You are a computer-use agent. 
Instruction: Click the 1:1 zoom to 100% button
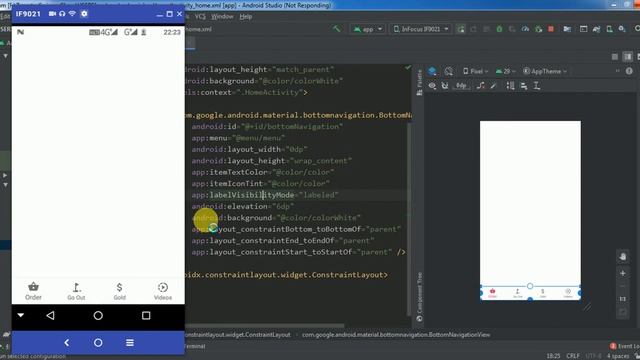(623, 299)
